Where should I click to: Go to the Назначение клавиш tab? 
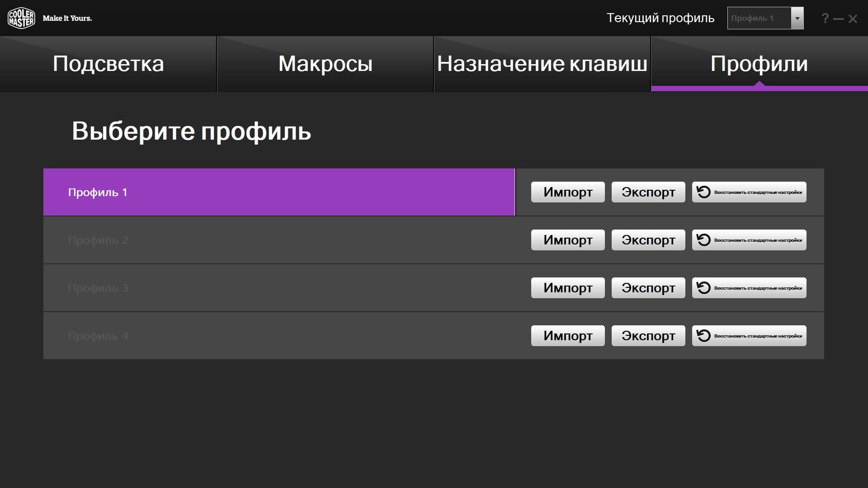(542, 64)
